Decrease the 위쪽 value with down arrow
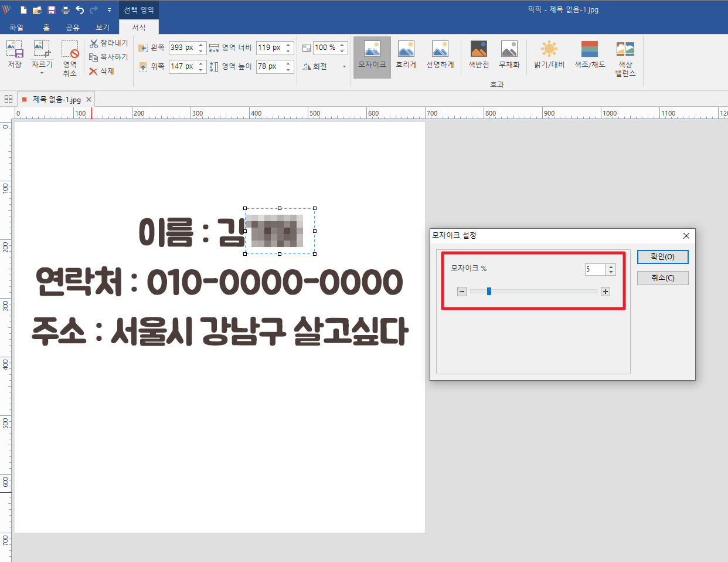This screenshot has height=562, width=728. 201,70
